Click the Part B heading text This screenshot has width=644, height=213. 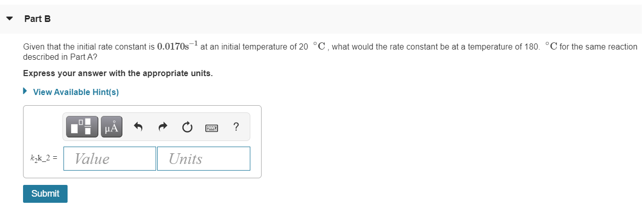(37, 19)
